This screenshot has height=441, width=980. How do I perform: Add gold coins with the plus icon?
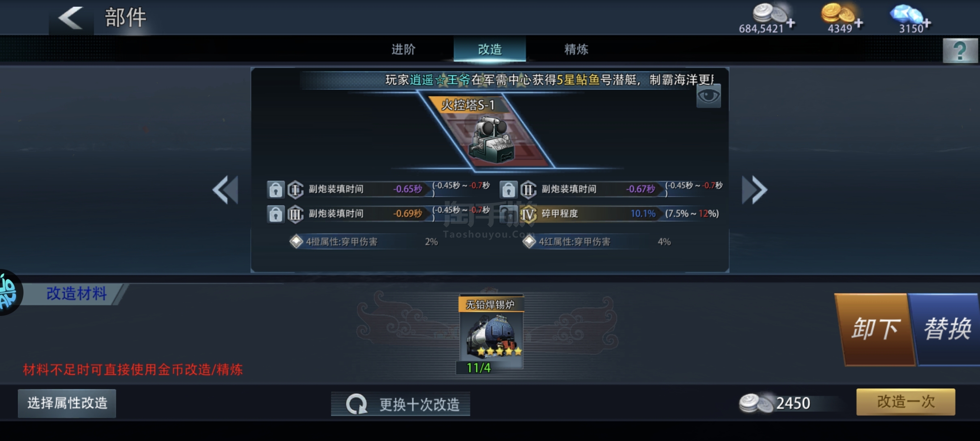point(859,23)
